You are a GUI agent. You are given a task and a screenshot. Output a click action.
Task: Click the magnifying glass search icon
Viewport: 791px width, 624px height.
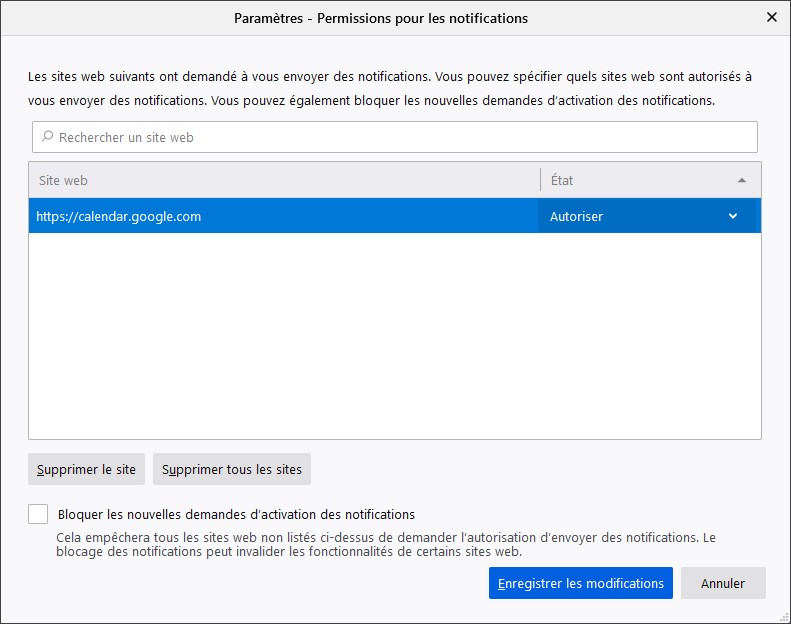pos(47,137)
